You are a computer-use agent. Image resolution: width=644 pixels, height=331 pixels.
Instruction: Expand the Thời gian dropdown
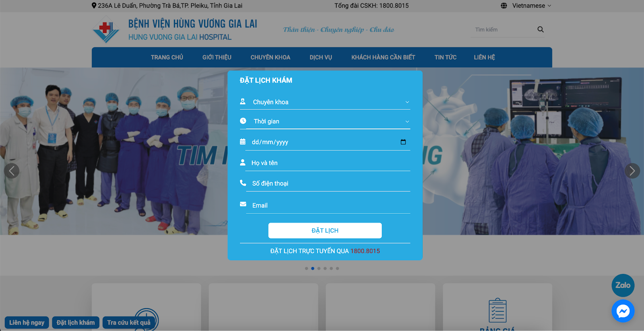(328, 121)
